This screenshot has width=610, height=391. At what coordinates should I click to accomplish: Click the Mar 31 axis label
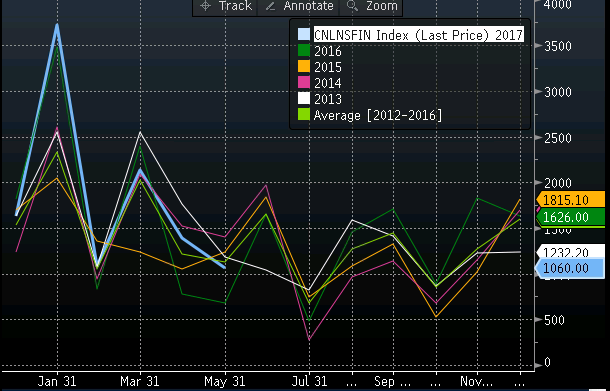(140, 382)
